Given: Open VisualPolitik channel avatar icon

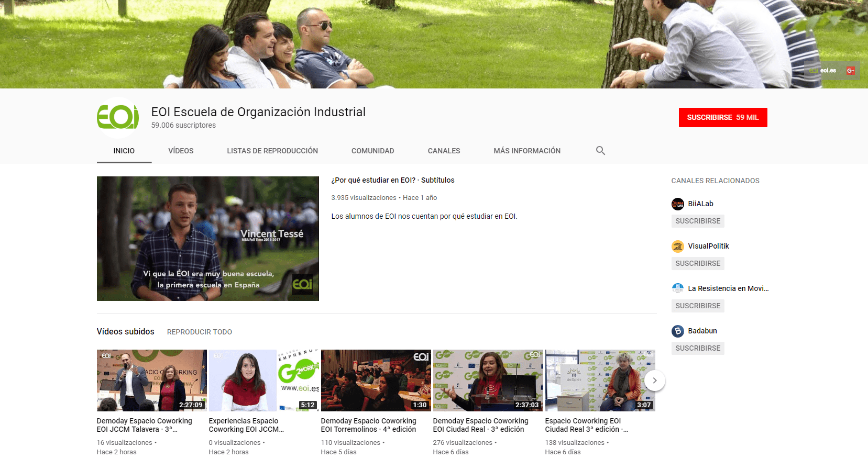Looking at the screenshot, I should [678, 247].
